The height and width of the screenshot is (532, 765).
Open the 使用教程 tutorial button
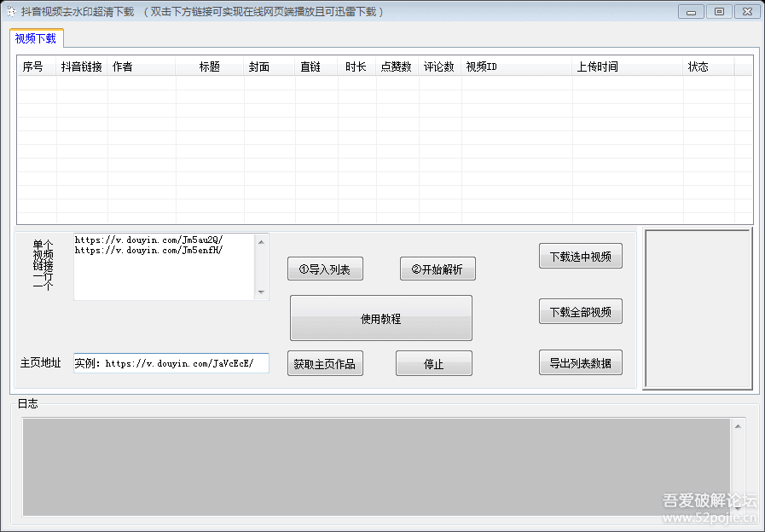click(381, 318)
